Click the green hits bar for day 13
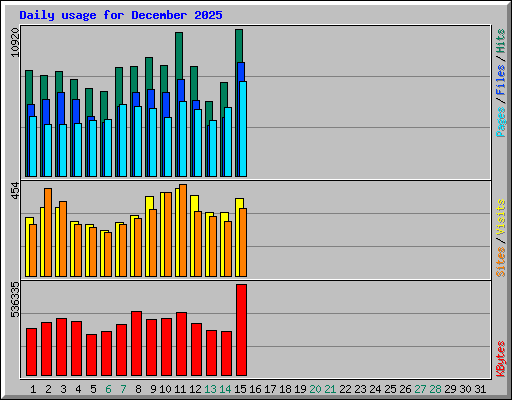Image resolution: width=512 pixels, height=400 pixels. click(x=209, y=112)
